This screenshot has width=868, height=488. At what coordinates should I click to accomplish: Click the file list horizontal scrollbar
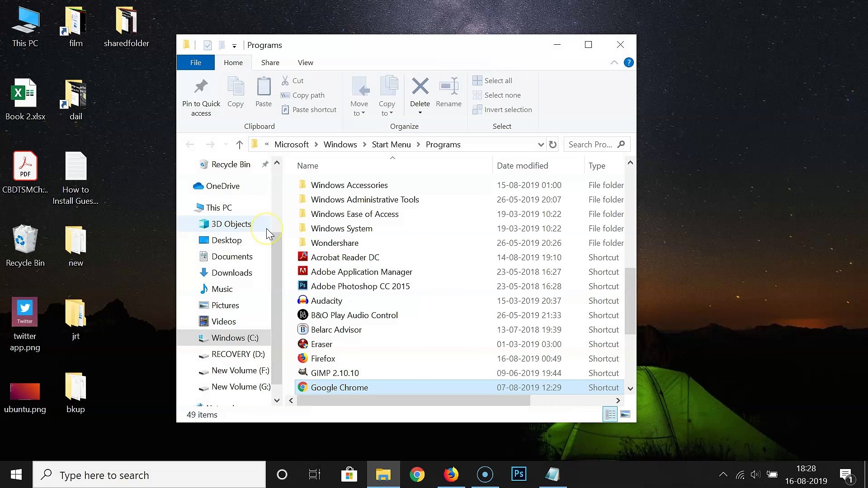coord(413,400)
